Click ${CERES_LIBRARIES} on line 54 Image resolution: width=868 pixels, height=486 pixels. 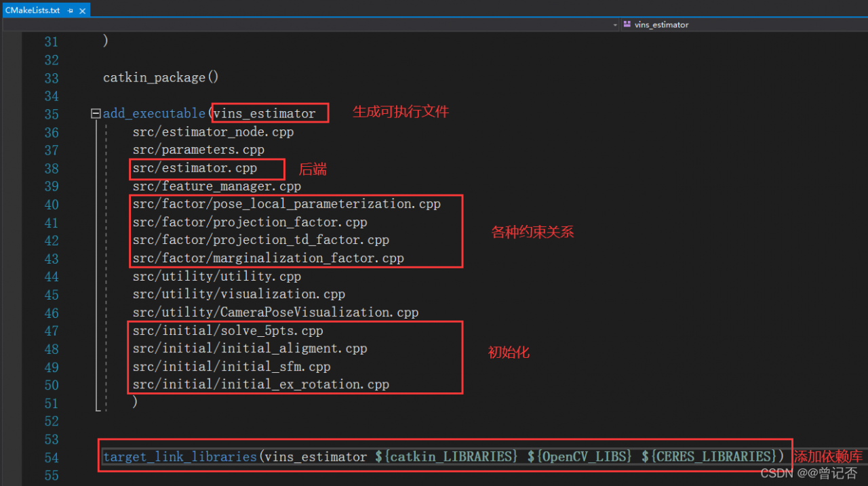(x=709, y=457)
